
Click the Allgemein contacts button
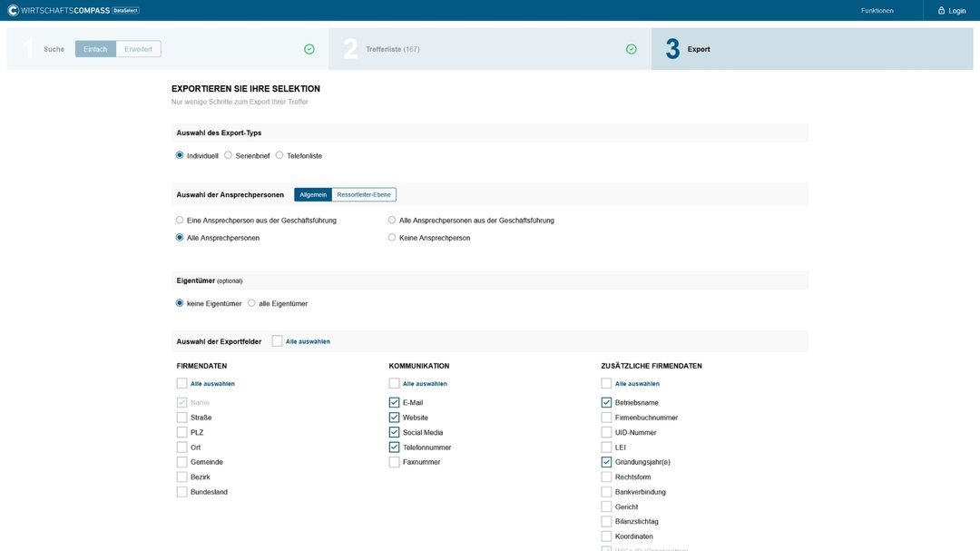pos(313,194)
